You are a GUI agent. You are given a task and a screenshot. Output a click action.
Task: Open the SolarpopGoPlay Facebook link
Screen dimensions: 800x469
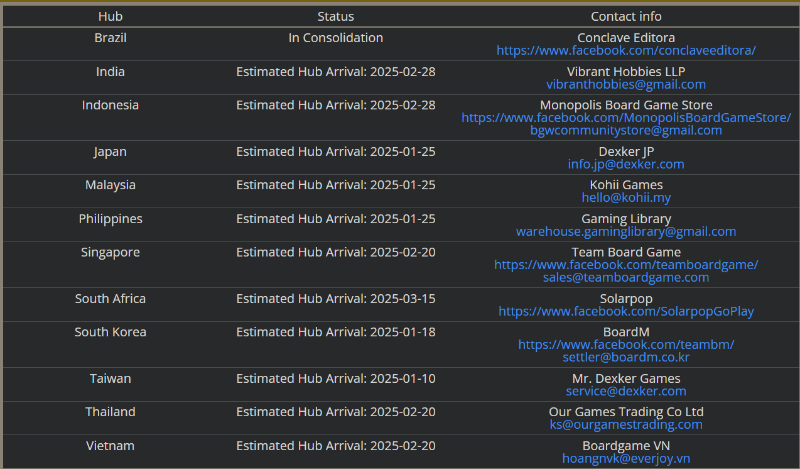tap(626, 311)
